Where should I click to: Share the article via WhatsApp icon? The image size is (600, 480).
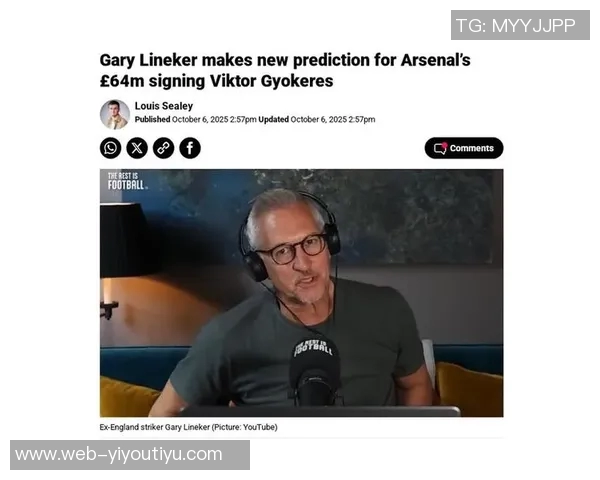pos(111,148)
